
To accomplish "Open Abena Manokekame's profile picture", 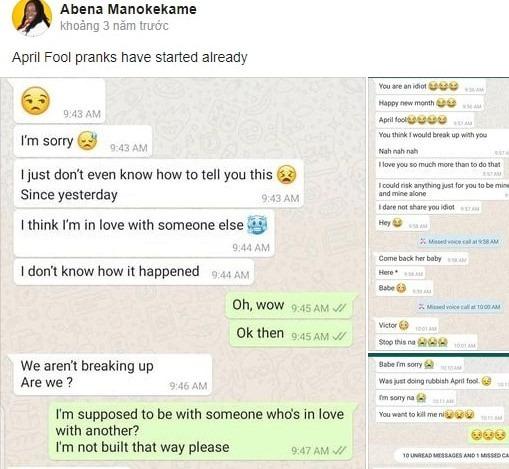I will (x=32, y=17).
